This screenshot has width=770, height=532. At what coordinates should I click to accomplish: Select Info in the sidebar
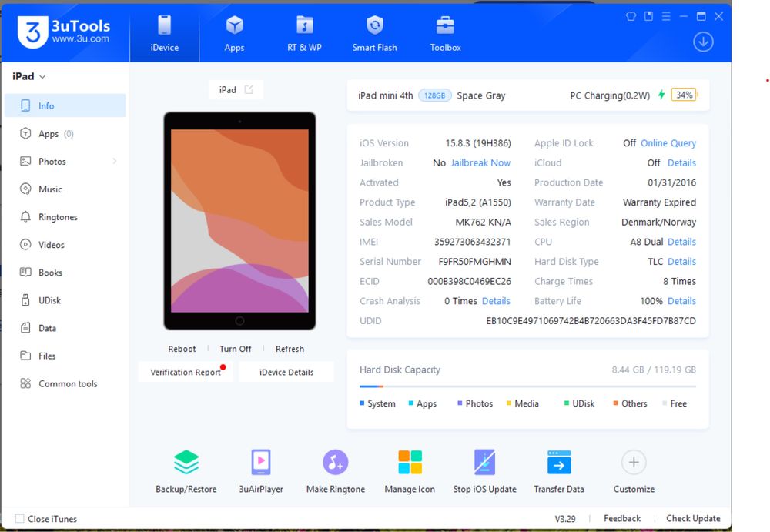click(65, 105)
